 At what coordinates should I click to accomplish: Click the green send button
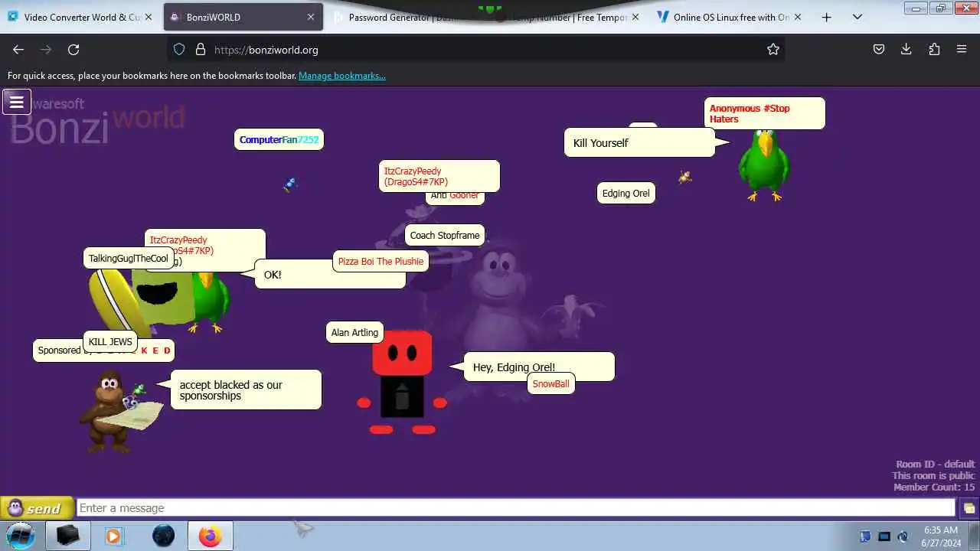37,508
